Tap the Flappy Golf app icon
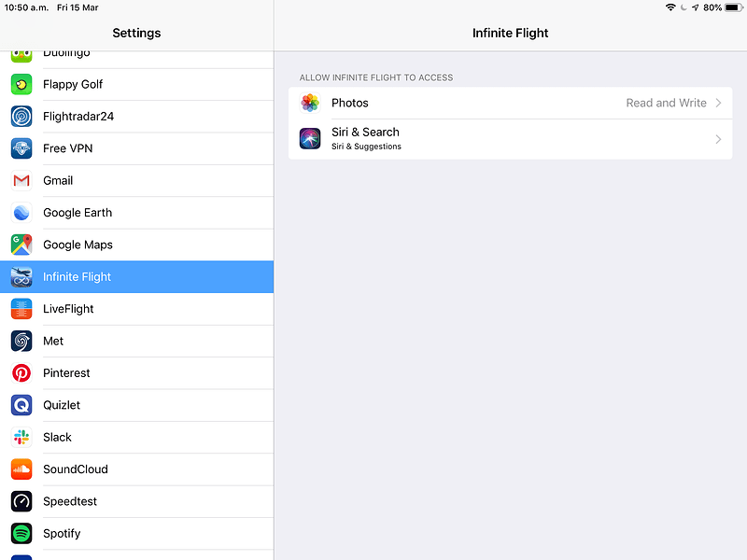This screenshot has width=747, height=560. 21,84
